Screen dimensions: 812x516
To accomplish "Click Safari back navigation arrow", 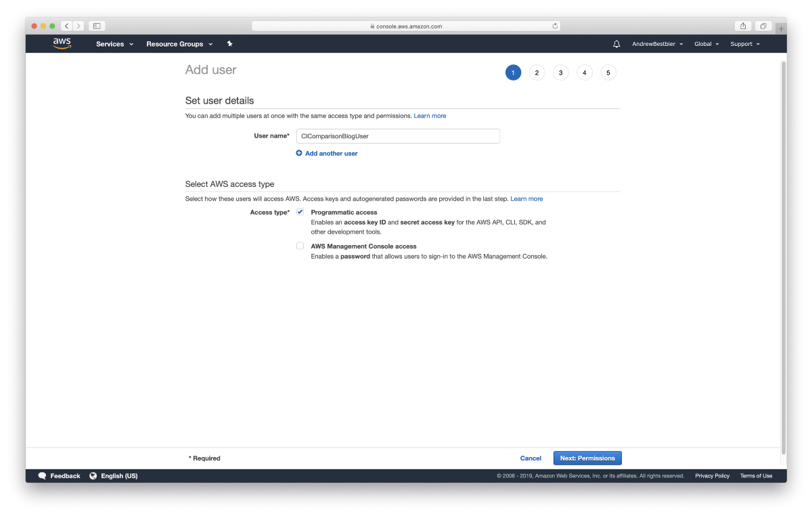I will (66, 26).
